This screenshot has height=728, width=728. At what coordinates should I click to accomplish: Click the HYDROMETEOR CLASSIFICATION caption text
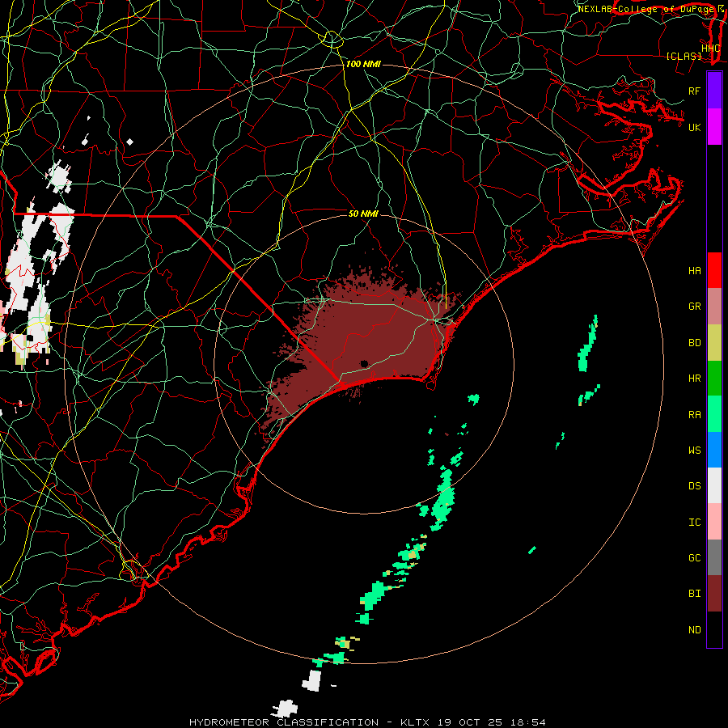click(x=284, y=722)
